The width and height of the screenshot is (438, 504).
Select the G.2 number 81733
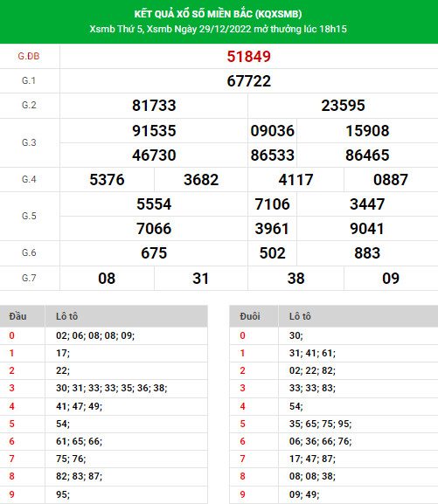[154, 106]
